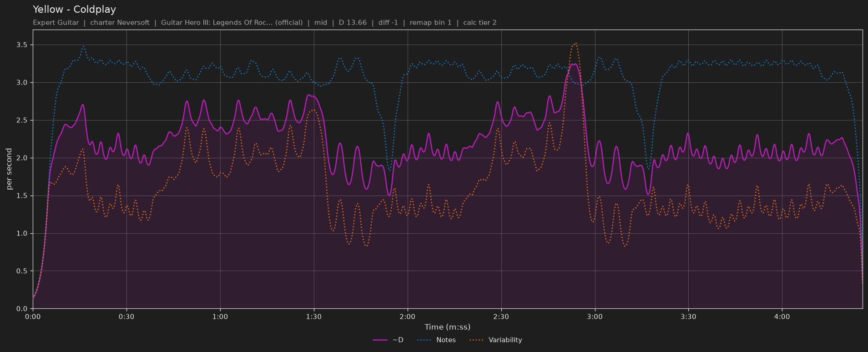Click the 2:00 x-axis tick label

pyautogui.click(x=408, y=317)
